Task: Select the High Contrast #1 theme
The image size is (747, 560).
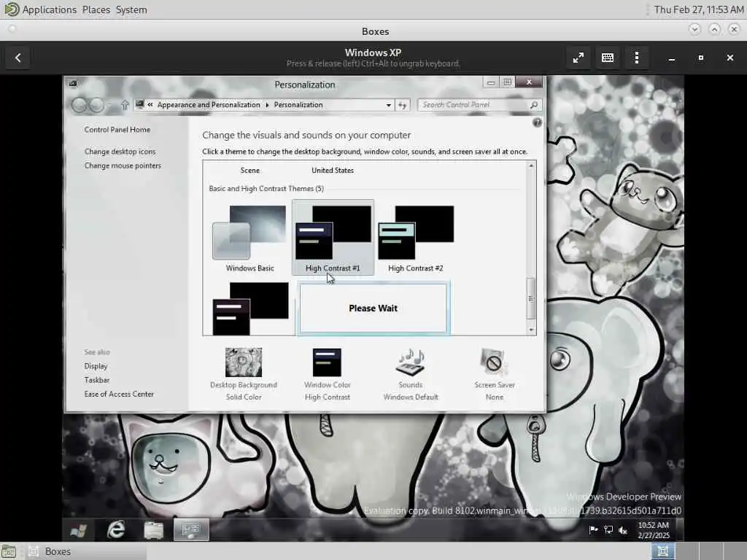Action: tap(333, 237)
